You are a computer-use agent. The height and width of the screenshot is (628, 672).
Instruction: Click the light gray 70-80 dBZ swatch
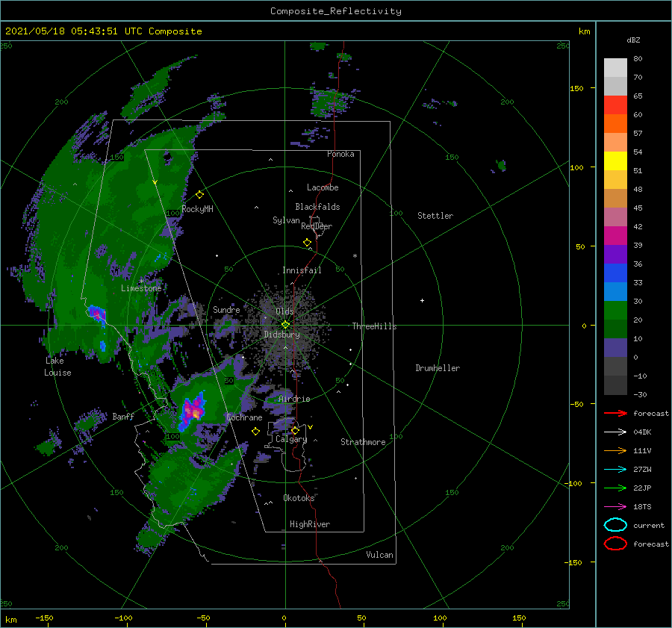point(615,68)
